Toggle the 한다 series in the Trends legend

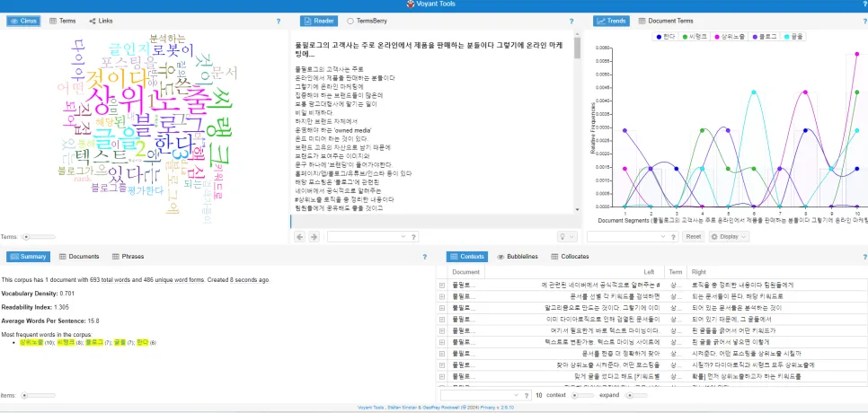pos(666,37)
